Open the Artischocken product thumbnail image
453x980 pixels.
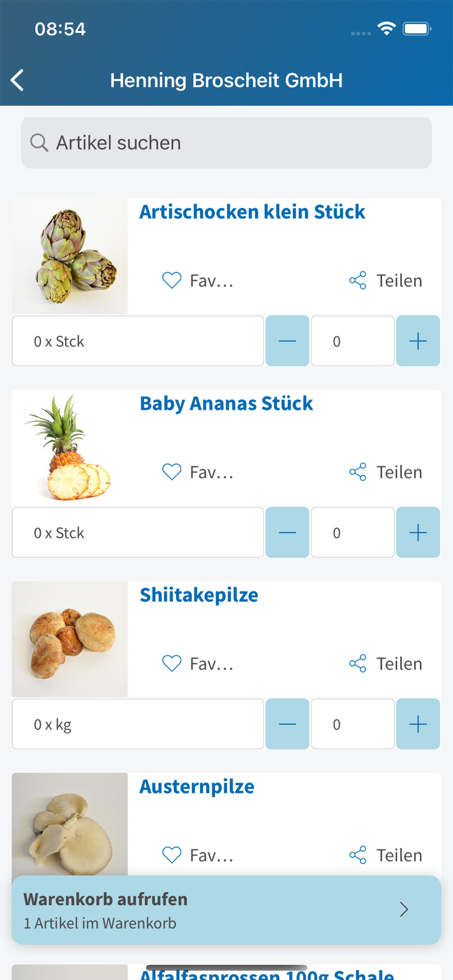pyautogui.click(x=70, y=256)
